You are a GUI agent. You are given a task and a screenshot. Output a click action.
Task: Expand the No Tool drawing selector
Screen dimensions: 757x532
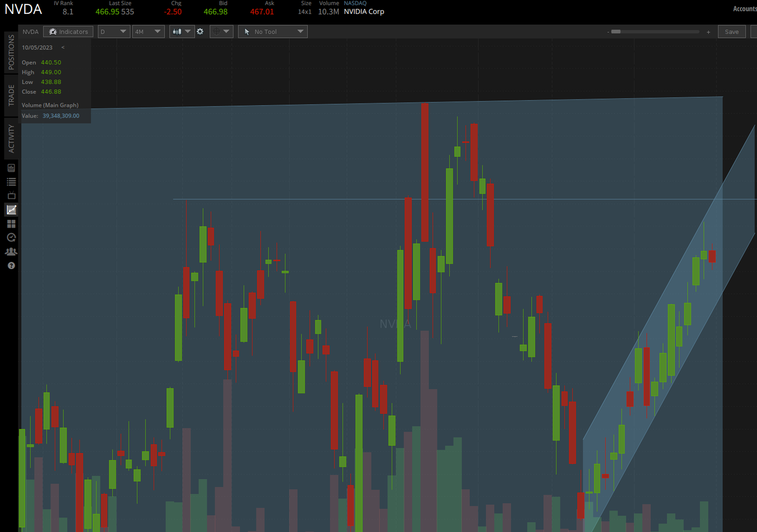coord(273,32)
